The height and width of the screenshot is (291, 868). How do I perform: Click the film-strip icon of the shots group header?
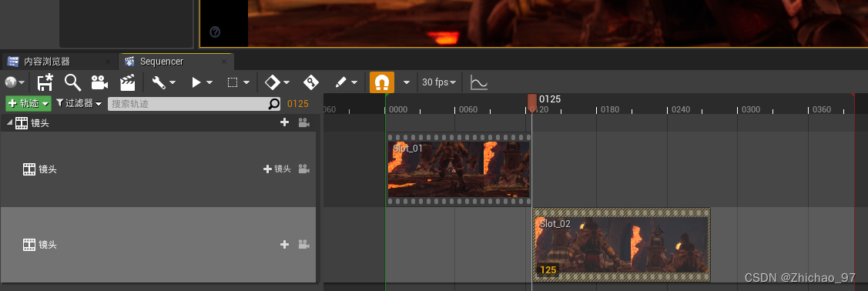pos(22,123)
